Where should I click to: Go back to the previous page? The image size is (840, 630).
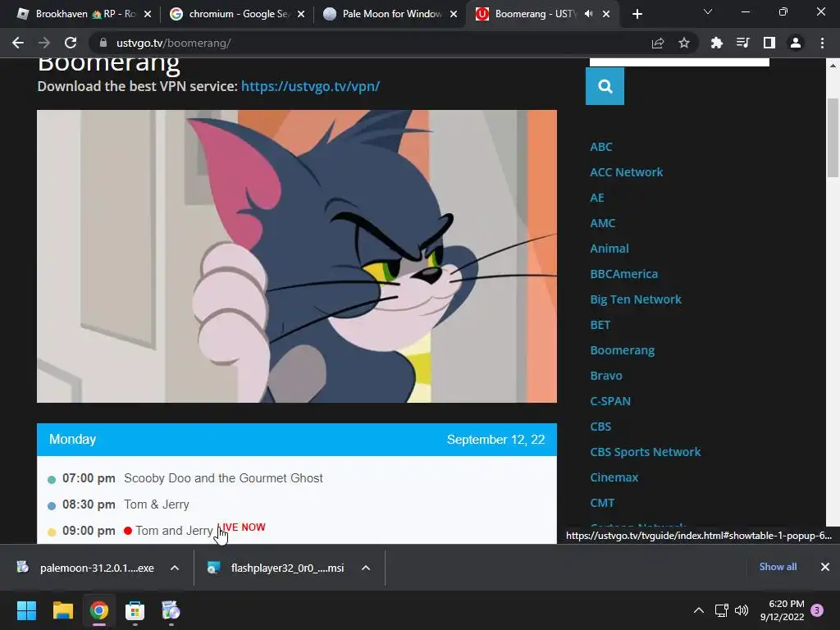point(18,43)
